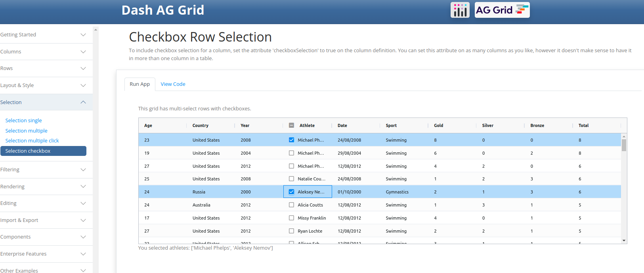
Task: Click the Year 2000 cell
Action: pyautogui.click(x=259, y=192)
